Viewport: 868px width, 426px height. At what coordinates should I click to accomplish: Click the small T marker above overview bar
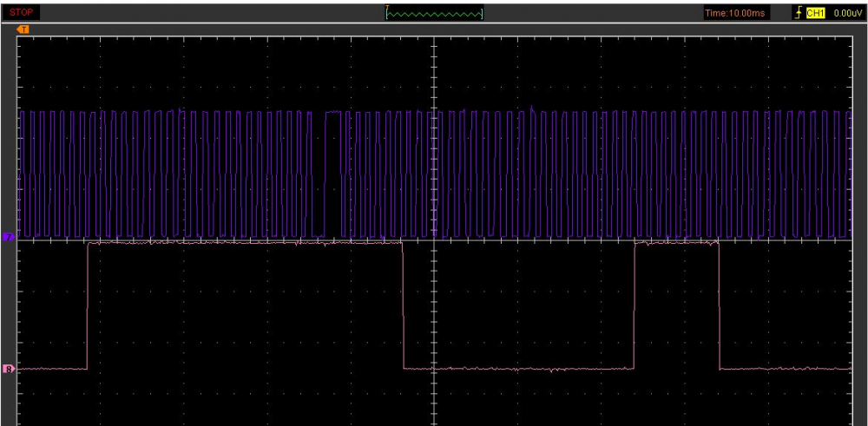tap(388, 8)
